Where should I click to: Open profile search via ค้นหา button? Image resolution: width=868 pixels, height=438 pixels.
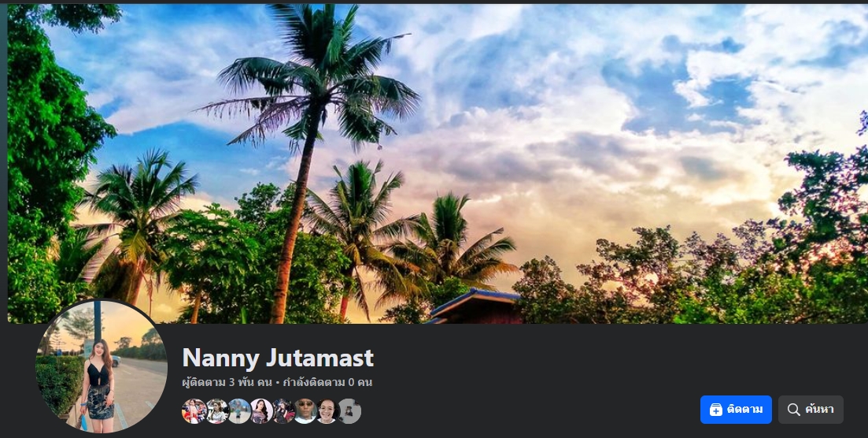pos(811,410)
